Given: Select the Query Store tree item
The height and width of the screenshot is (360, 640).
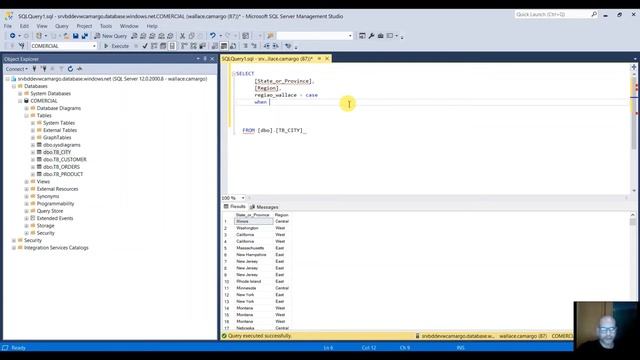Looking at the screenshot, I should [50, 211].
